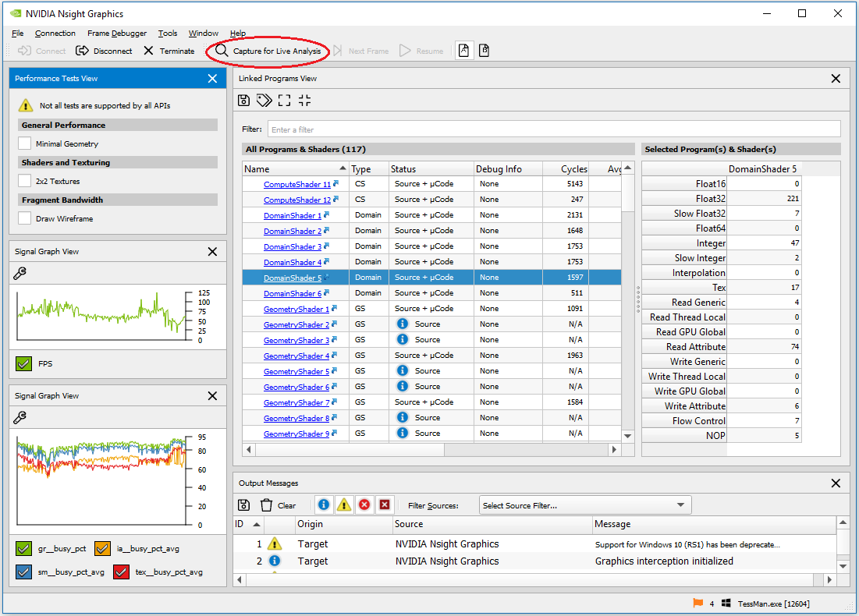Open the Select Source Filter dropdown

(584, 505)
